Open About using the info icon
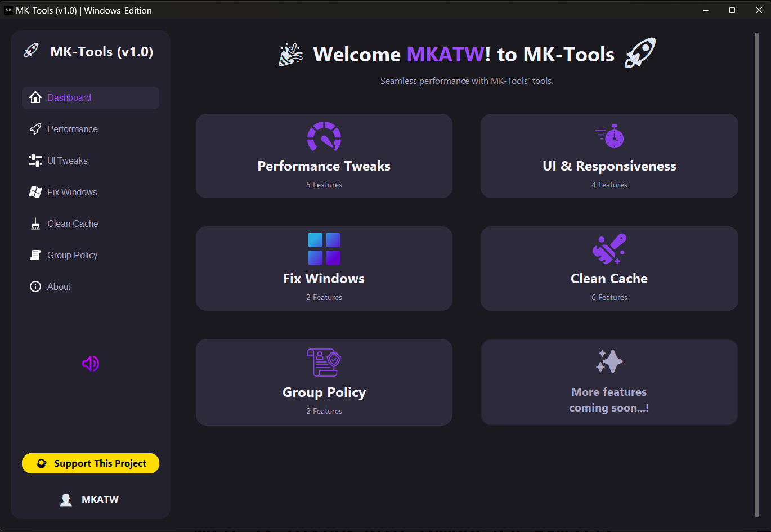Viewport: 771px width, 532px height. pos(35,287)
